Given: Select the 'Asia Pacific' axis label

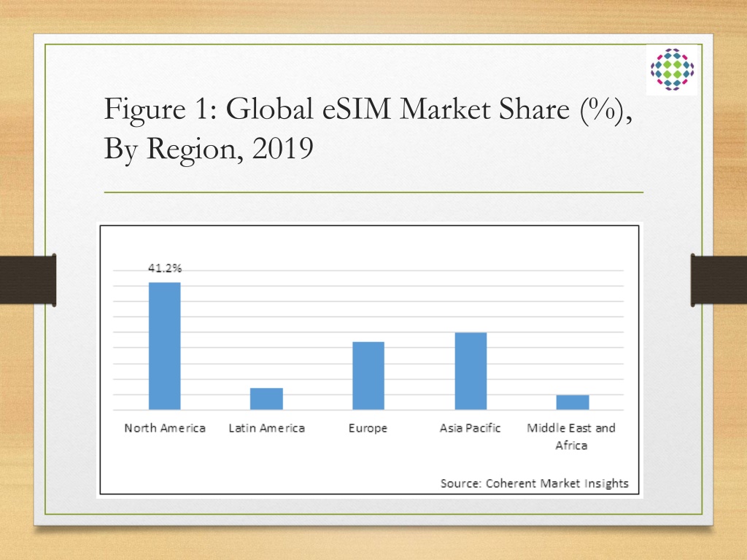Looking at the screenshot, I should (471, 428).
